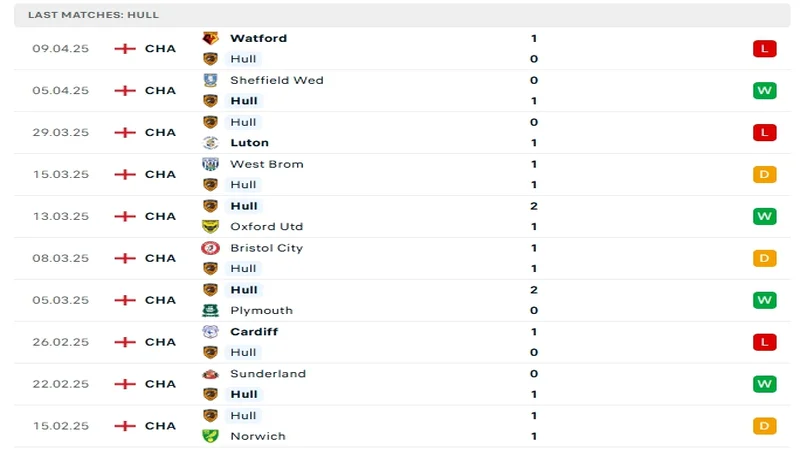
Task: Click the Luton club crest icon
Action: coord(210,143)
